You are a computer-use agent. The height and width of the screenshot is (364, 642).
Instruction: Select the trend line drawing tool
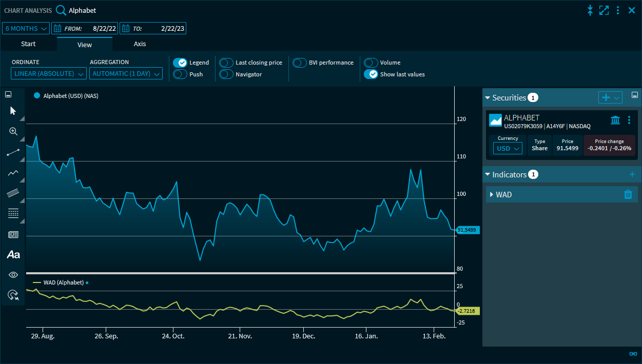(x=13, y=152)
